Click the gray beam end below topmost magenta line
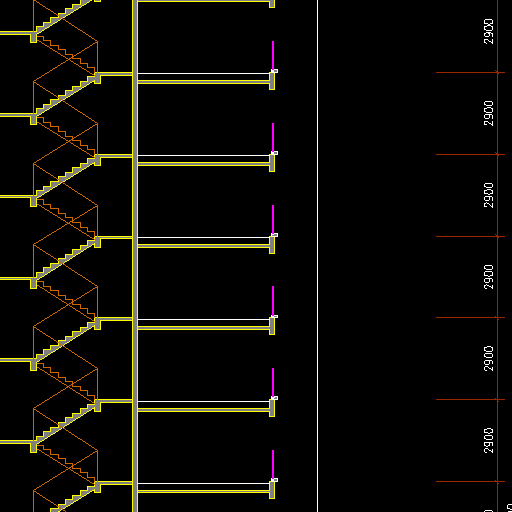 point(272,81)
